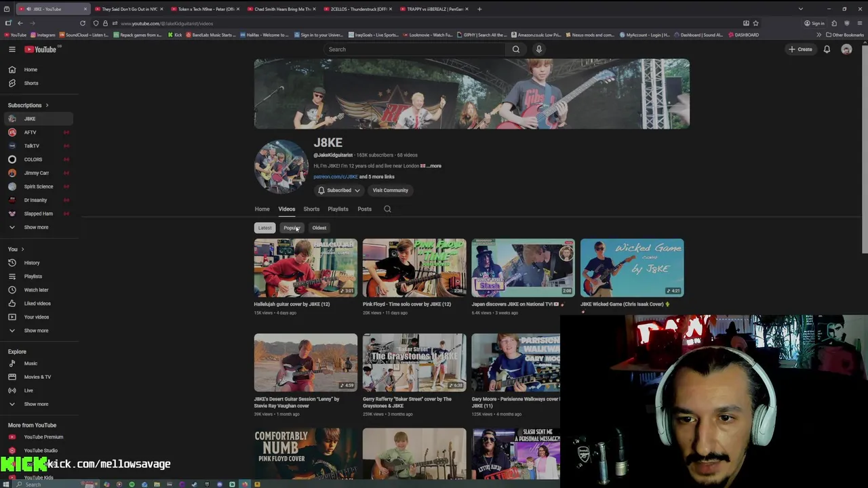Open Hallelujah guitar cover video thumbnail
This screenshot has width=868, height=488.
click(x=306, y=268)
